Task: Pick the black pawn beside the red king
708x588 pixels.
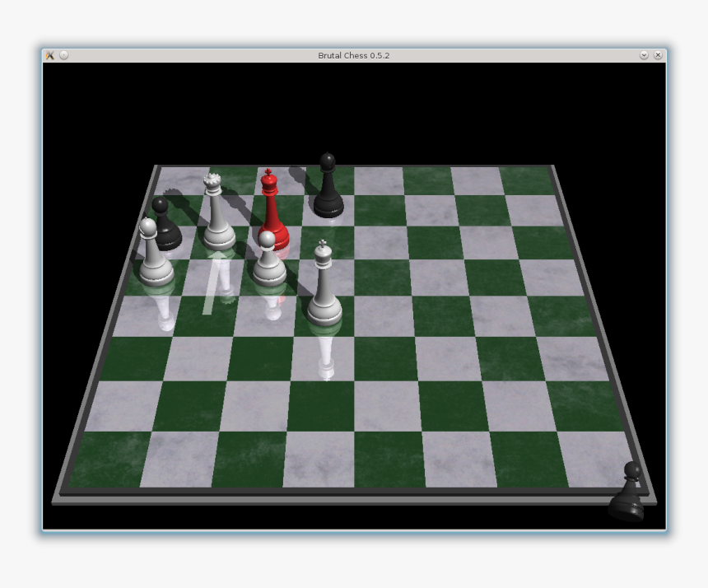Action: 328,189
